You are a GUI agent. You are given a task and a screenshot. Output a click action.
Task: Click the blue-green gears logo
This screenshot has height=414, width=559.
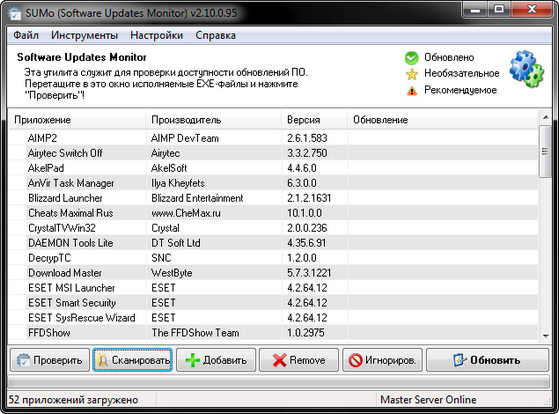coord(526,70)
